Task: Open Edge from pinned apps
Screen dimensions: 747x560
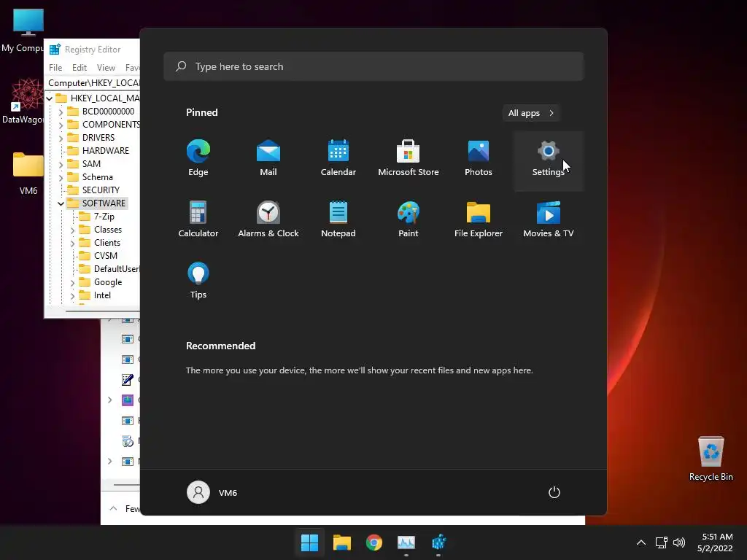Action: pyautogui.click(x=198, y=158)
